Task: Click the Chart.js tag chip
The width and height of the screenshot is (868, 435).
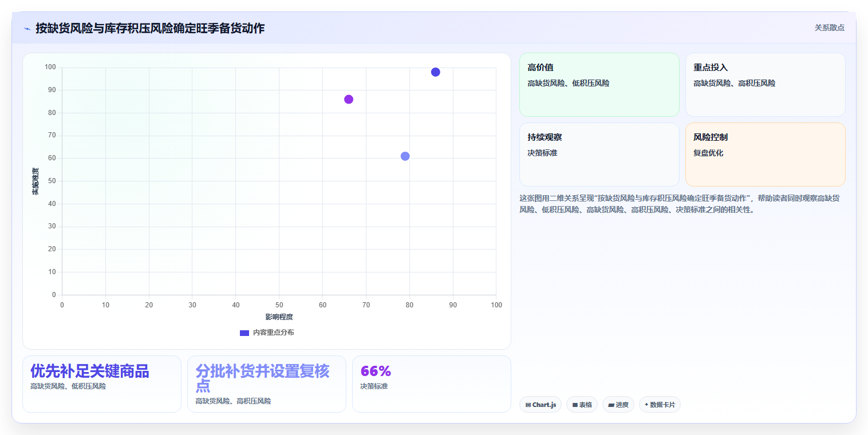Action: click(540, 405)
